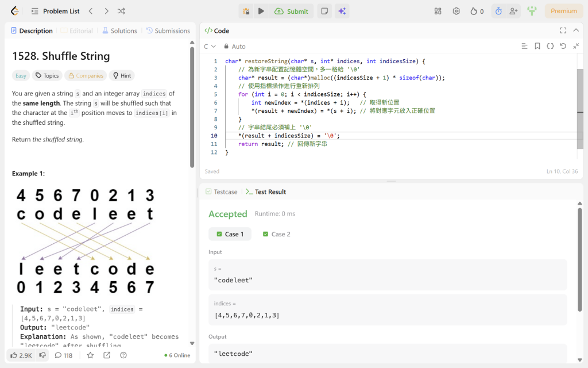Click the Accepted result status
588x368 pixels.
click(x=227, y=214)
